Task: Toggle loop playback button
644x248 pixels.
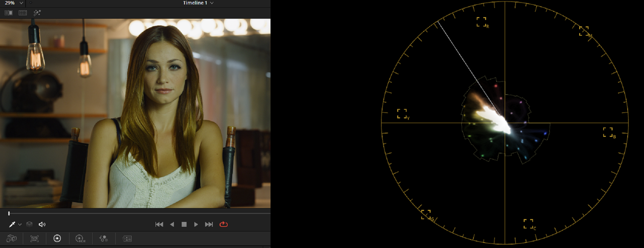Action: (x=223, y=224)
